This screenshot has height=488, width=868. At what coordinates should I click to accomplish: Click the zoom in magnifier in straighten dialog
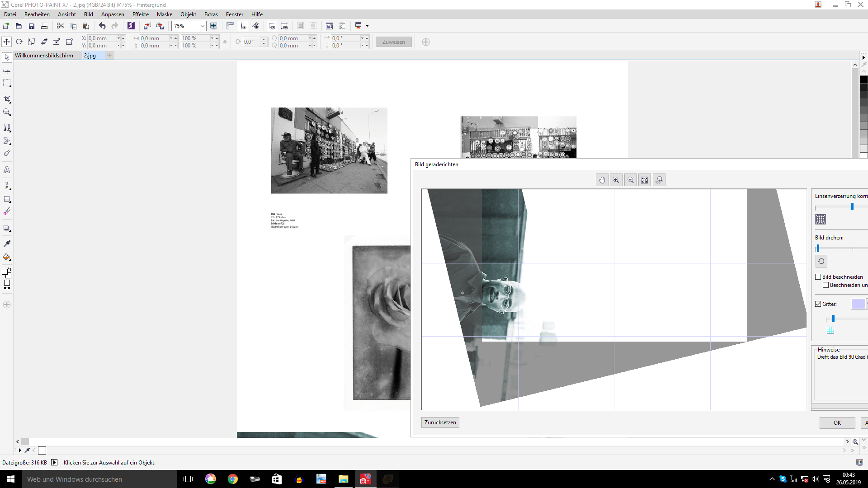(616, 180)
